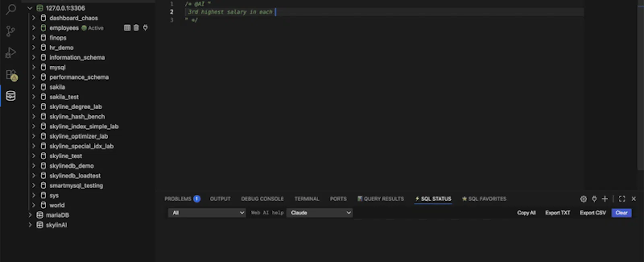Switch to the Output tab
644x262 pixels.
tap(220, 199)
